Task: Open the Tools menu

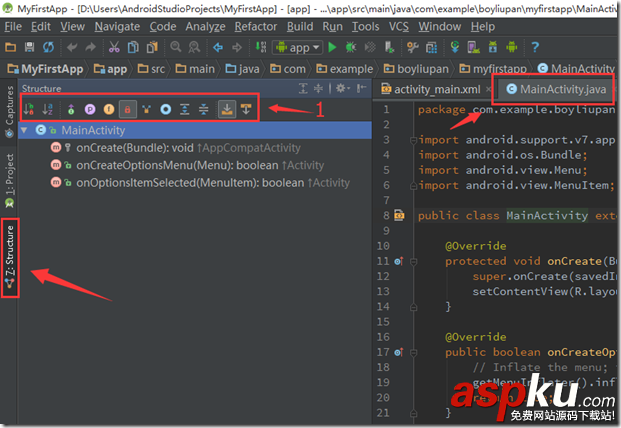Action: tap(366, 27)
